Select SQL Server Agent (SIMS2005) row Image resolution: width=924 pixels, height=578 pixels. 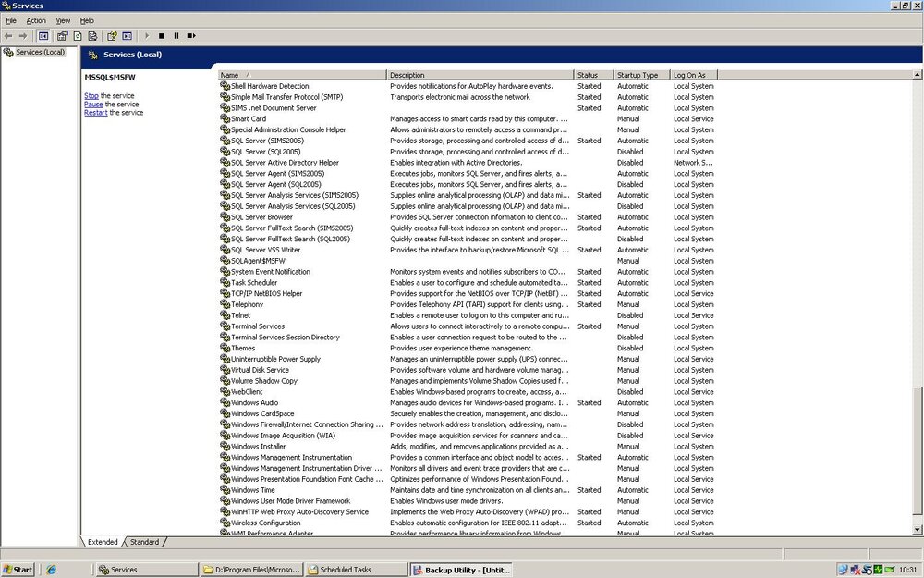pos(468,174)
